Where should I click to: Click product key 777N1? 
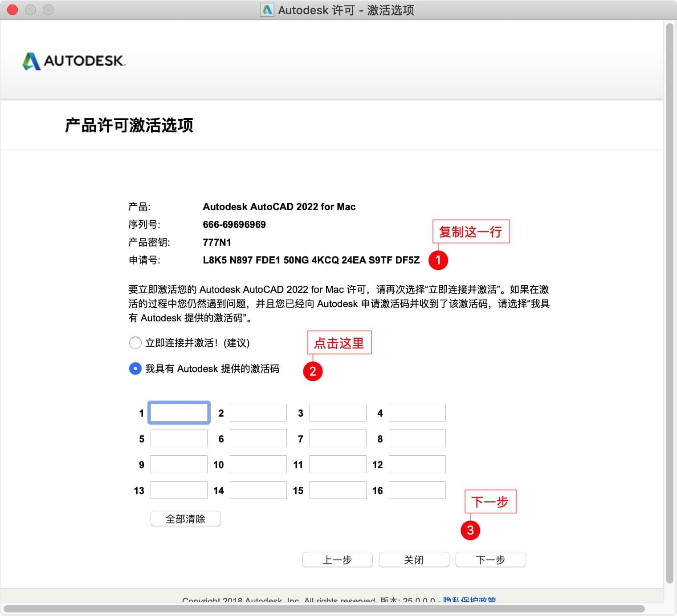[217, 242]
